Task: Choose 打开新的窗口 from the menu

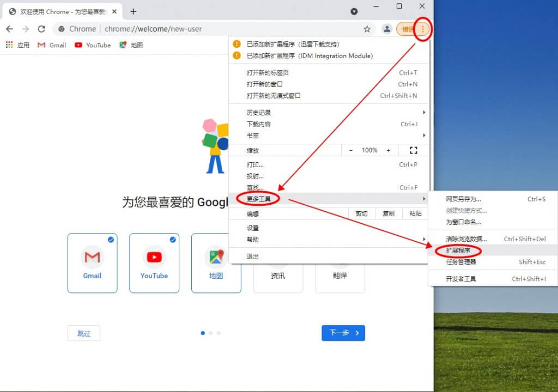Action: click(328, 84)
